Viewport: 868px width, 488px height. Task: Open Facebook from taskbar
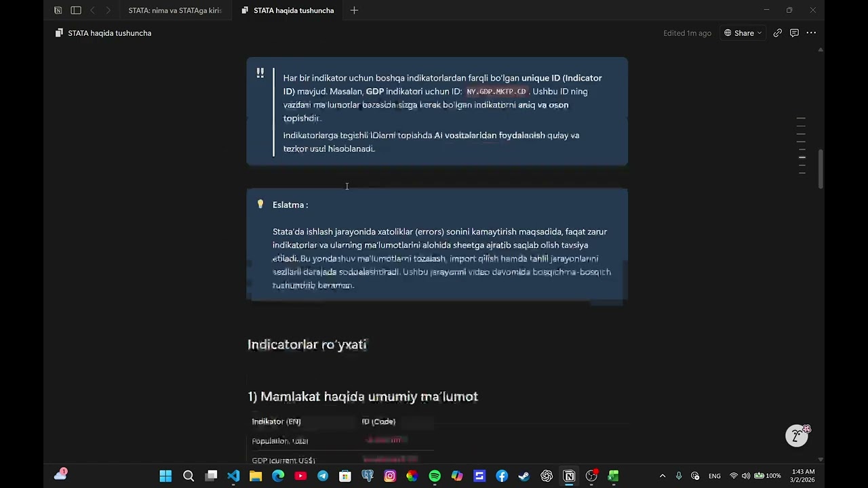pyautogui.click(x=502, y=476)
